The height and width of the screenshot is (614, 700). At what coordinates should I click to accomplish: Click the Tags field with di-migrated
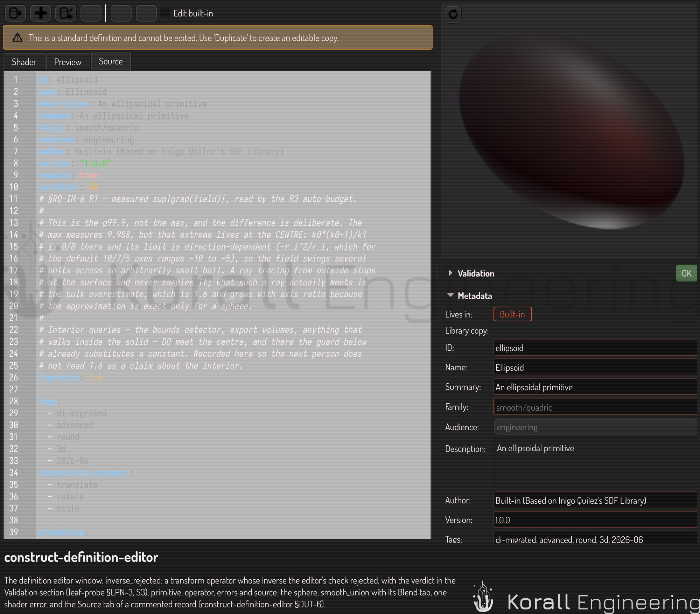click(x=595, y=538)
